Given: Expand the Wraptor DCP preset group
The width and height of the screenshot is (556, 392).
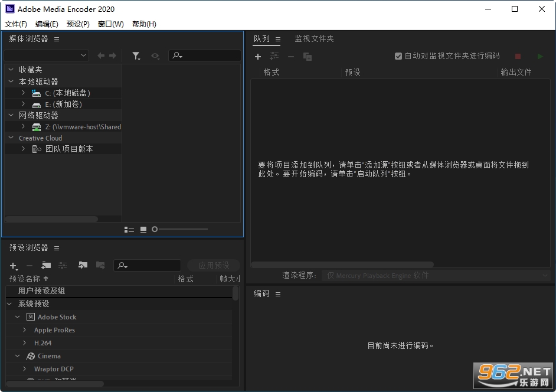Looking at the screenshot, I should click(x=24, y=369).
